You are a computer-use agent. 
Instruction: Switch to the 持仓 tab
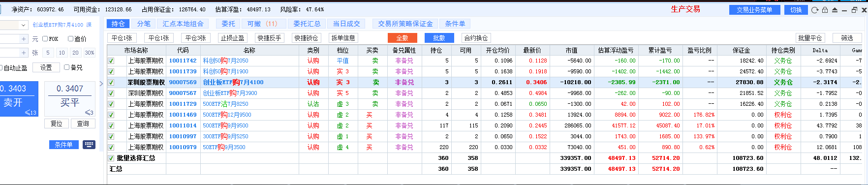(118, 24)
